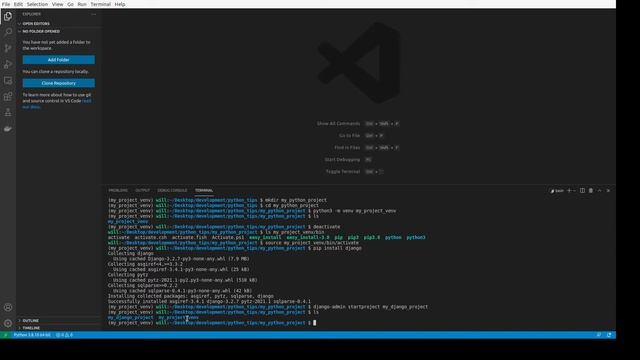The width and height of the screenshot is (640, 360).
Task: Click the Add Folder button
Action: click(58, 60)
